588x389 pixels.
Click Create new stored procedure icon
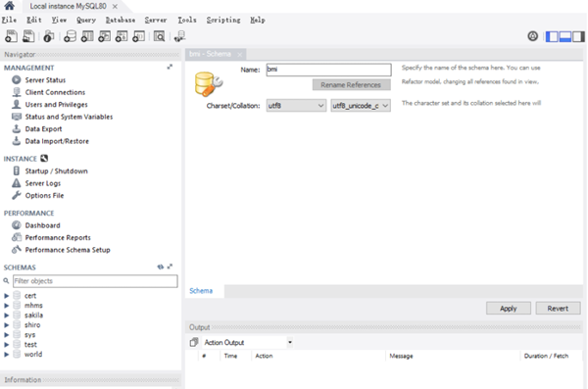[x=122, y=36]
